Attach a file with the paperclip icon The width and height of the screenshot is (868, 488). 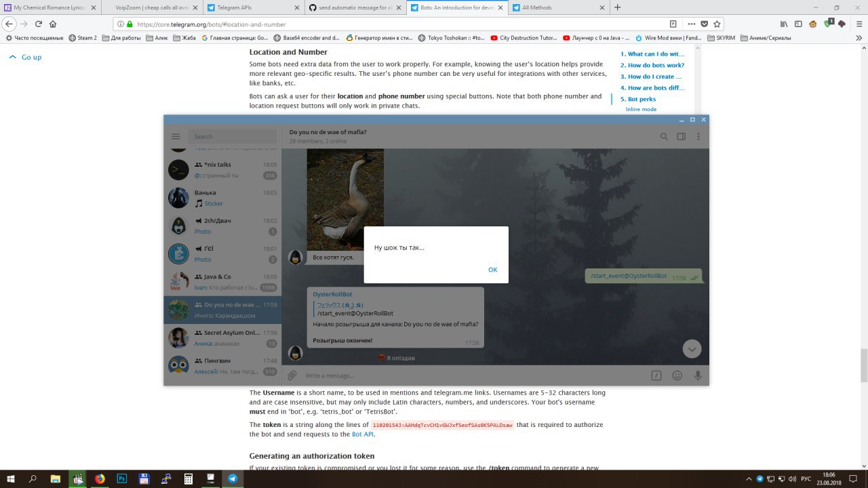point(292,375)
